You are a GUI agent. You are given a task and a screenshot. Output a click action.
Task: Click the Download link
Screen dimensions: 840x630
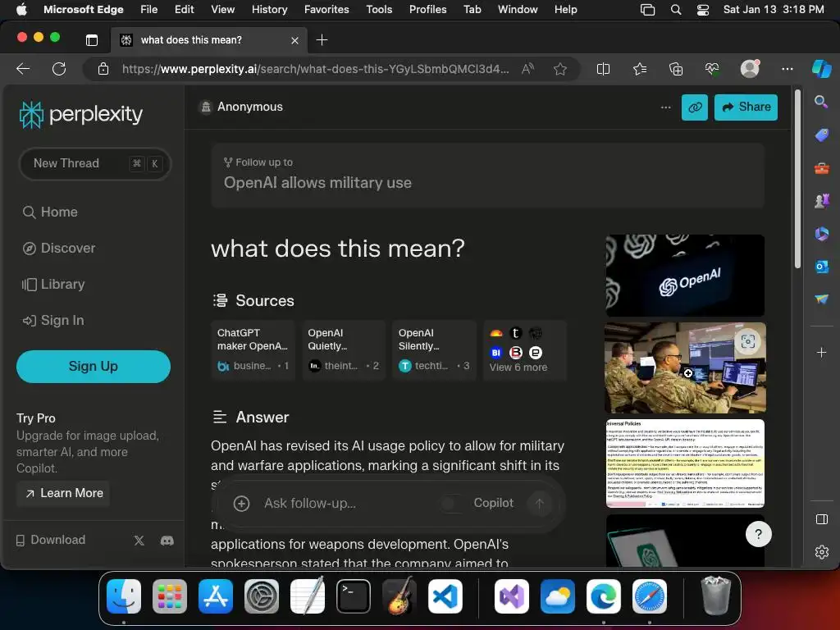pos(50,540)
